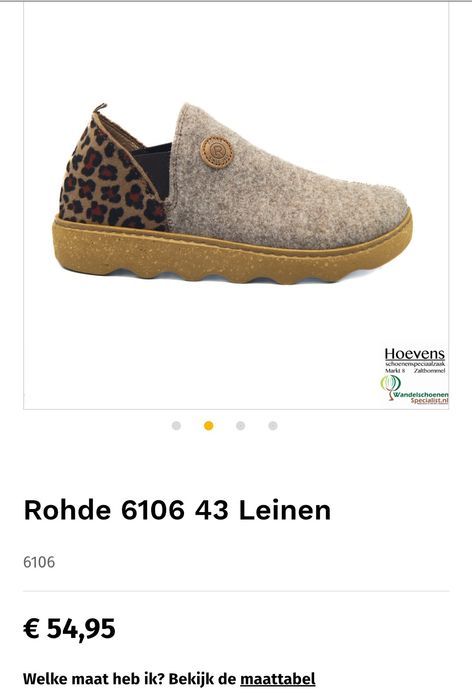
Task: Open the maattabel size chart link
Action: click(x=278, y=679)
